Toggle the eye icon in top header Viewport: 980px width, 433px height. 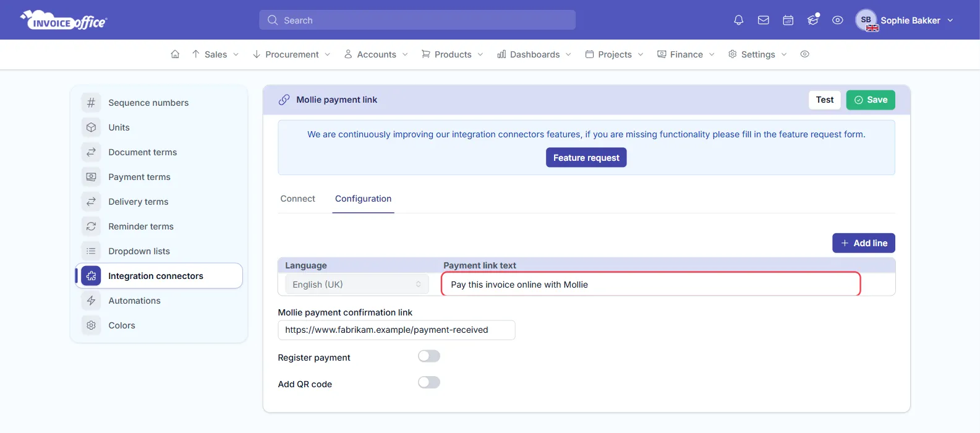pyautogui.click(x=837, y=20)
